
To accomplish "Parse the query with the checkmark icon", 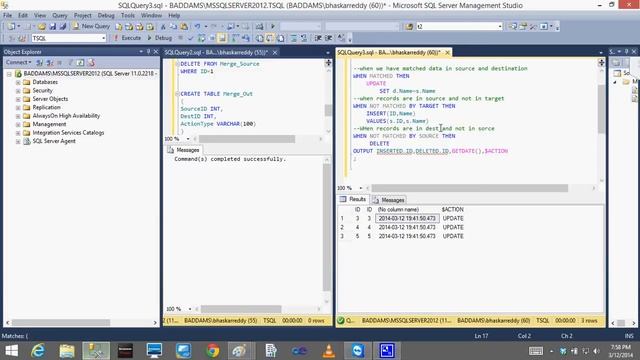I will [191, 38].
